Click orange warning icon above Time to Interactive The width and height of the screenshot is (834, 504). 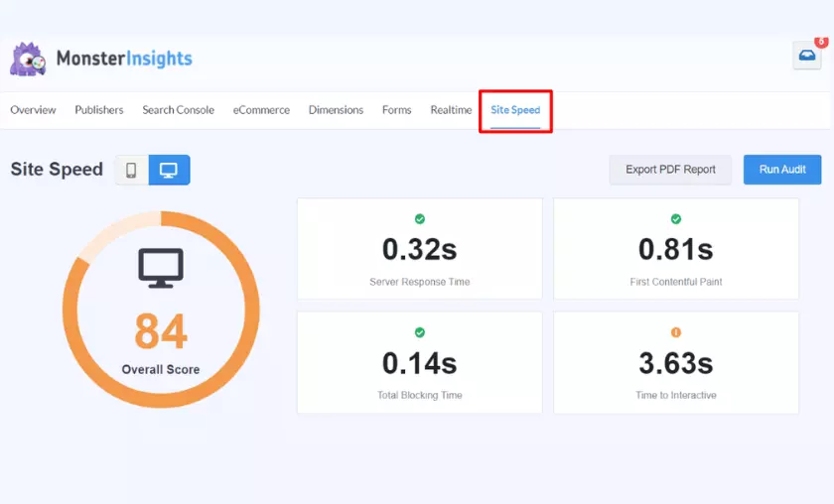click(676, 332)
